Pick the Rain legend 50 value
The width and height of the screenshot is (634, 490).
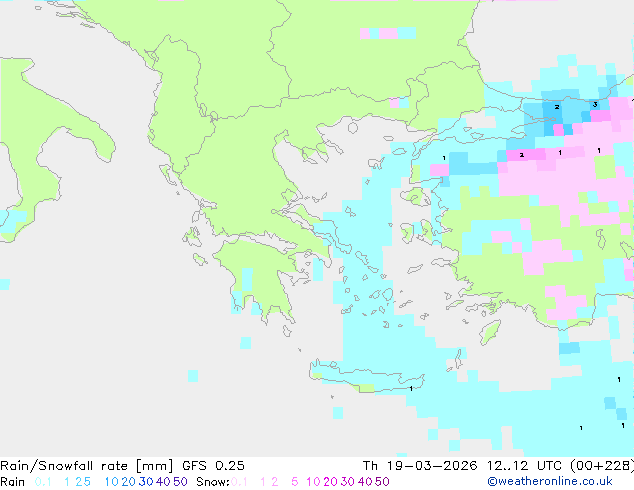180,482
